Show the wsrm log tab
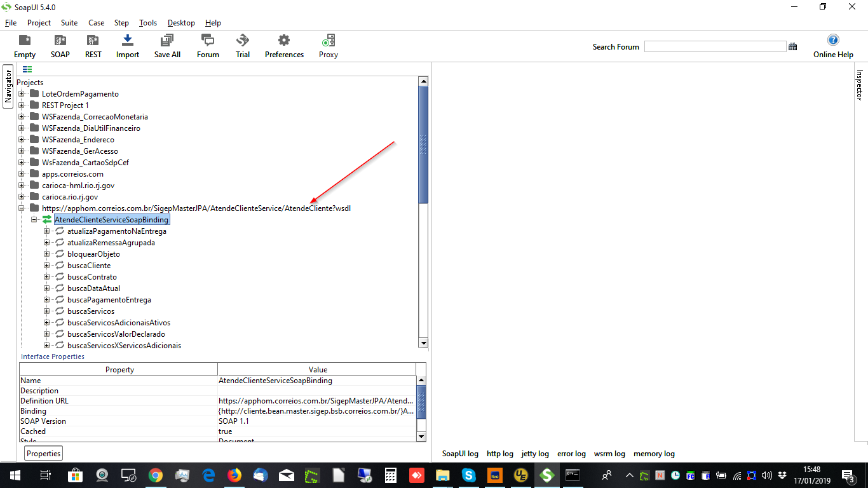868x488 pixels. point(609,454)
